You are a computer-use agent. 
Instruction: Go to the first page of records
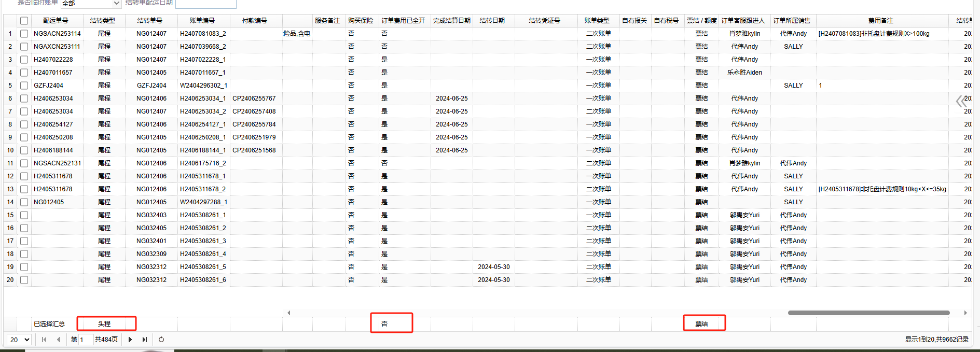click(44, 340)
